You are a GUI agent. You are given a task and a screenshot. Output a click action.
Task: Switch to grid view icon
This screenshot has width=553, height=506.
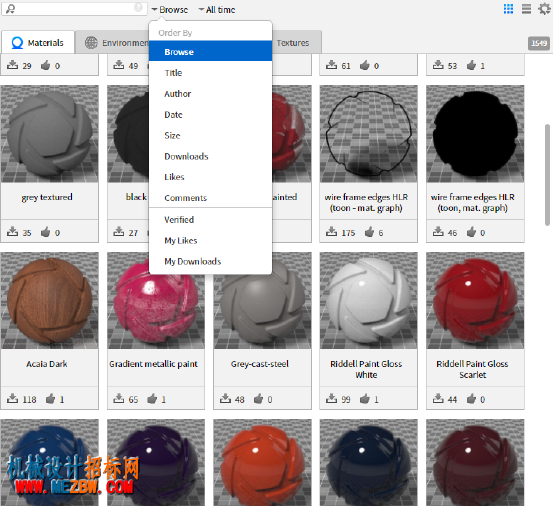coord(508,9)
